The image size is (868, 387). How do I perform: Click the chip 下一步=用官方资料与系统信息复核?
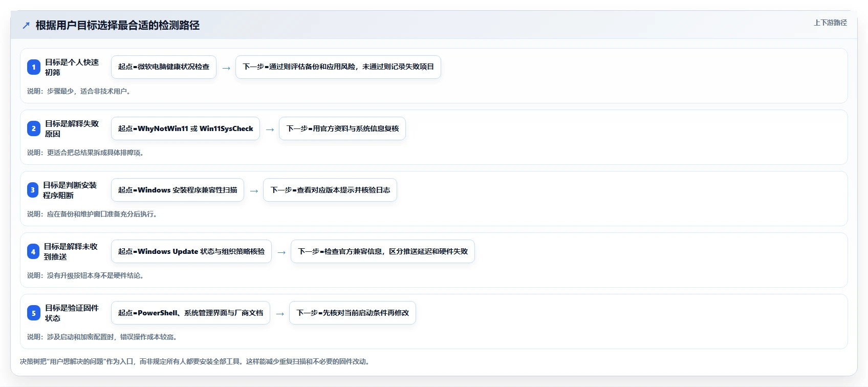[x=342, y=128]
